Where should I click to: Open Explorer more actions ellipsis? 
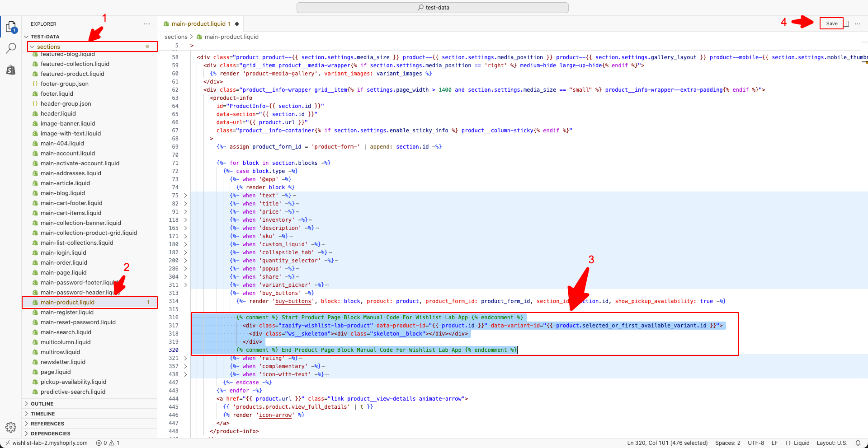pos(147,24)
